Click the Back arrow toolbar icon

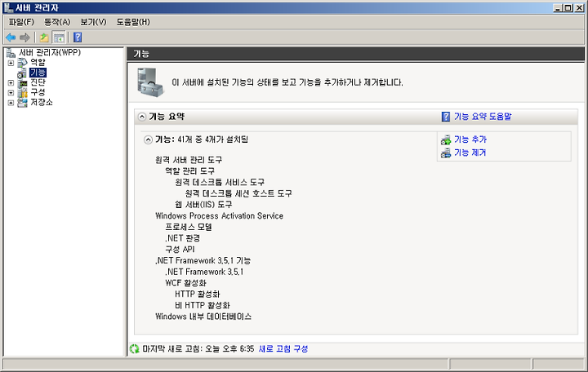click(11, 38)
